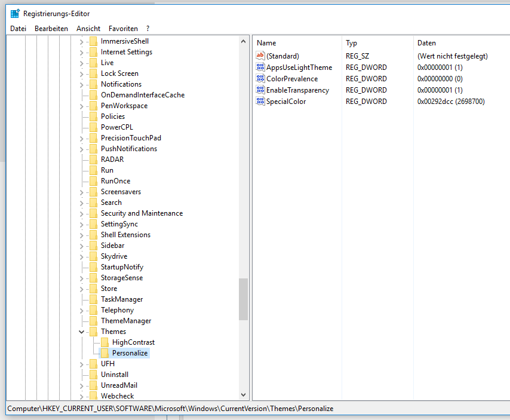Viewport: 510px width, 420px height.
Task: Click the Internet Settings folder icon
Action: (x=93, y=52)
